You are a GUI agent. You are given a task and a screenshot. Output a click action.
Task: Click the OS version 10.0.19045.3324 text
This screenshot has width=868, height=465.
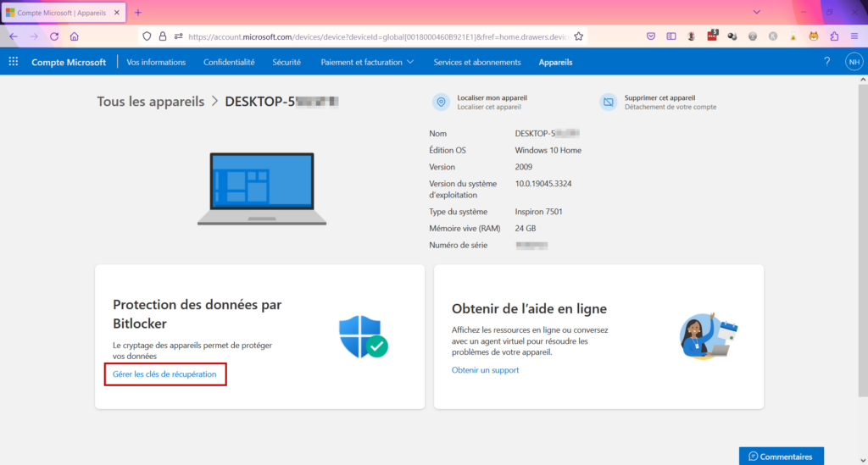coord(543,184)
